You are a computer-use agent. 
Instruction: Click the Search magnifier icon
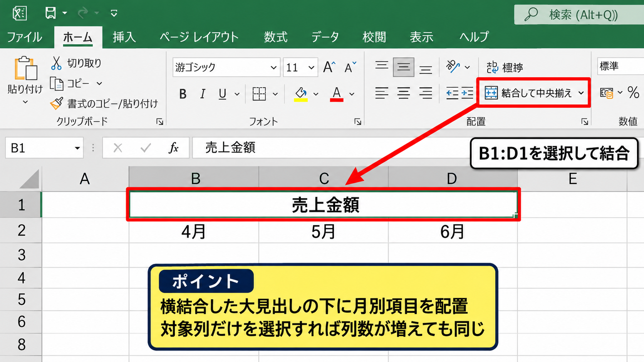[531, 15]
